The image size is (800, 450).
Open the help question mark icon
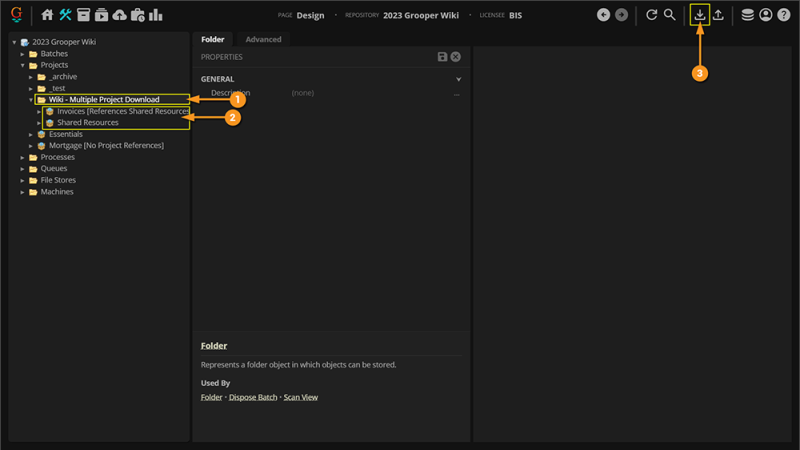click(784, 15)
